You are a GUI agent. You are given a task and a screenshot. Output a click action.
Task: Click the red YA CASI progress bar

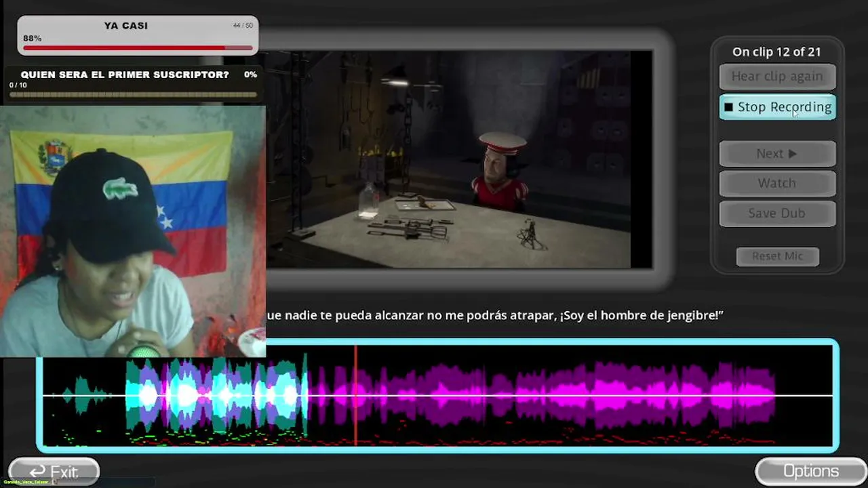pyautogui.click(x=138, y=48)
